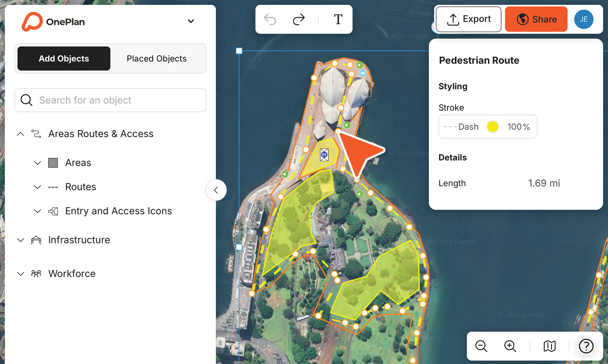The image size is (608, 364).
Task: Click the orange Share button
Action: (x=536, y=19)
